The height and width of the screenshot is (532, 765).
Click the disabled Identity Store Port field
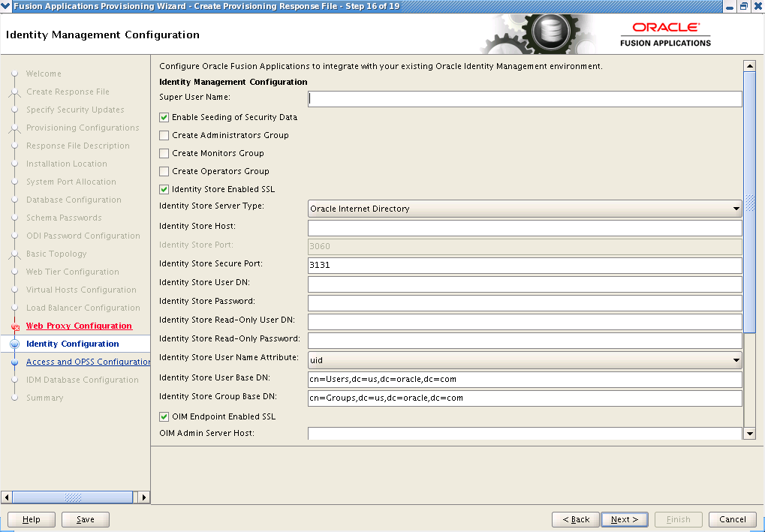[x=525, y=246]
